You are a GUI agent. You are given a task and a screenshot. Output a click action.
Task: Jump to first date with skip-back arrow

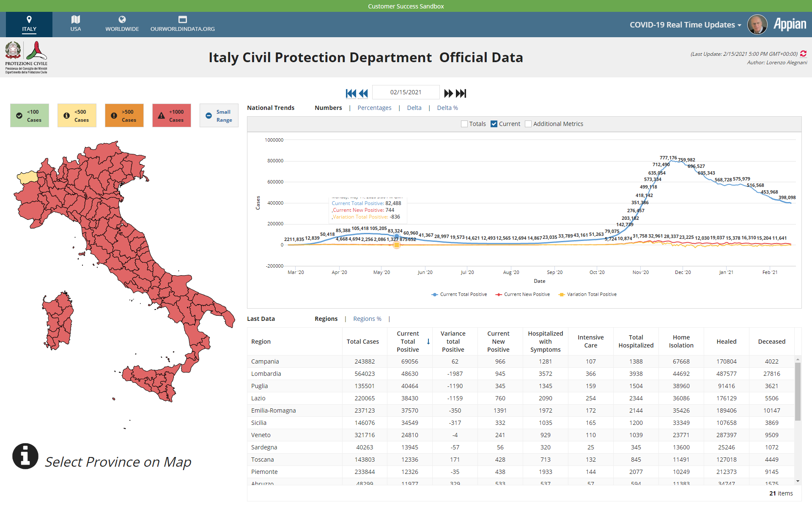point(351,93)
